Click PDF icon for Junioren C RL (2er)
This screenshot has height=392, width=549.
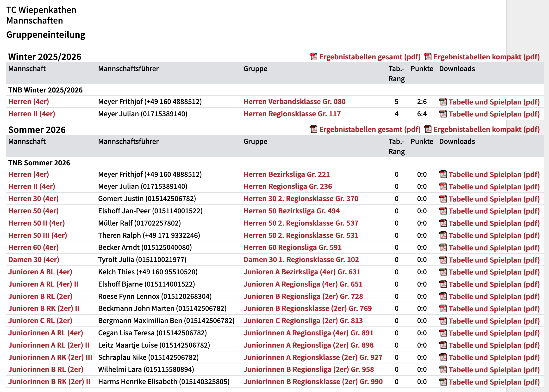pyautogui.click(x=443, y=321)
